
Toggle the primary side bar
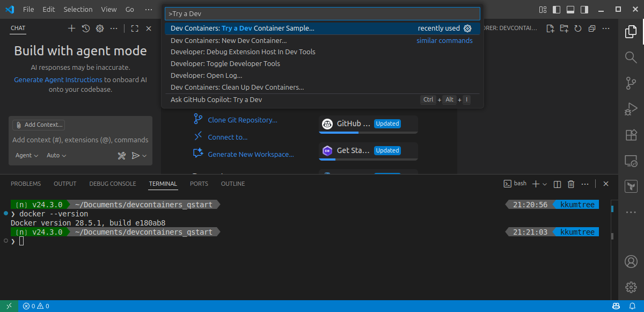[x=557, y=9]
